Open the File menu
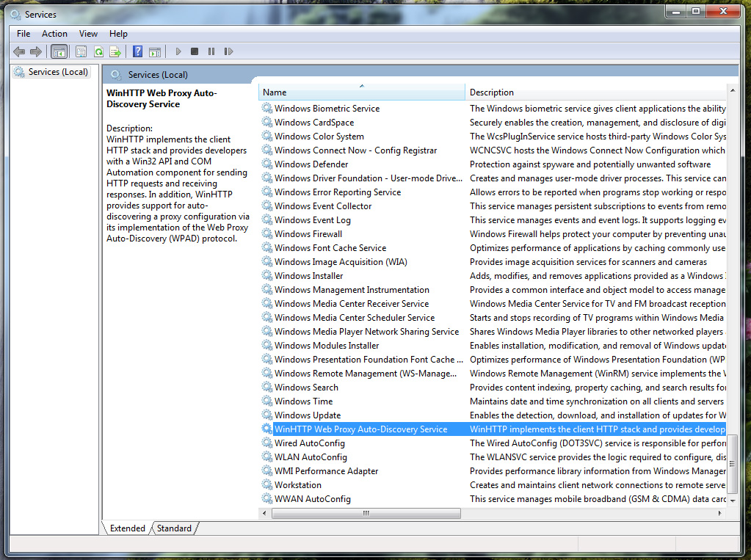Image resolution: width=751 pixels, height=560 pixels. coord(23,34)
